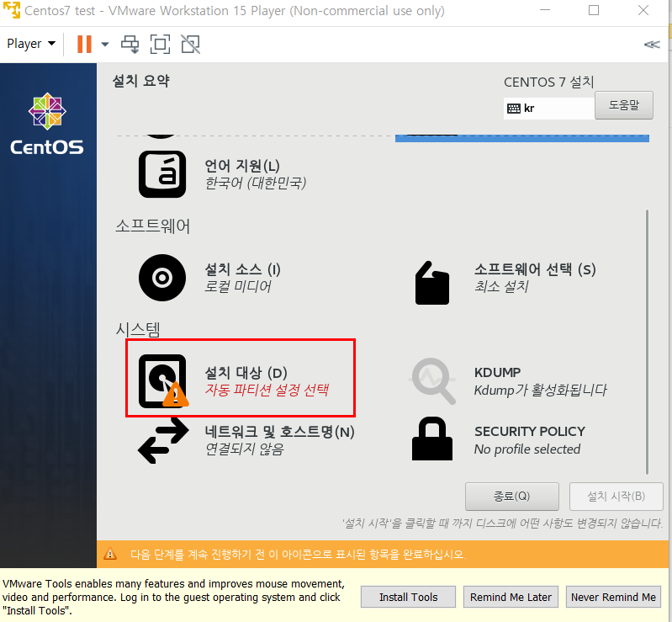Open KDUMP settings
This screenshot has height=622, width=672.
coord(497,372)
